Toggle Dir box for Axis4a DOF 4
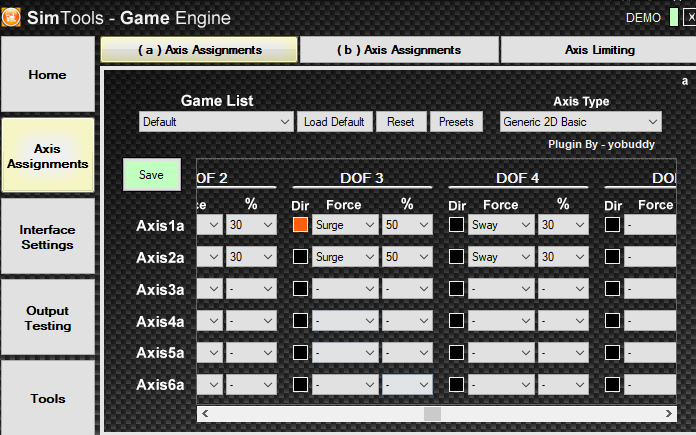 pyautogui.click(x=456, y=320)
